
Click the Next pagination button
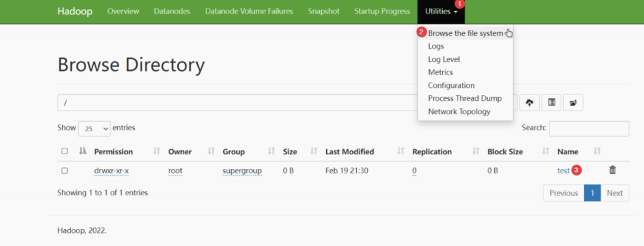pos(615,193)
